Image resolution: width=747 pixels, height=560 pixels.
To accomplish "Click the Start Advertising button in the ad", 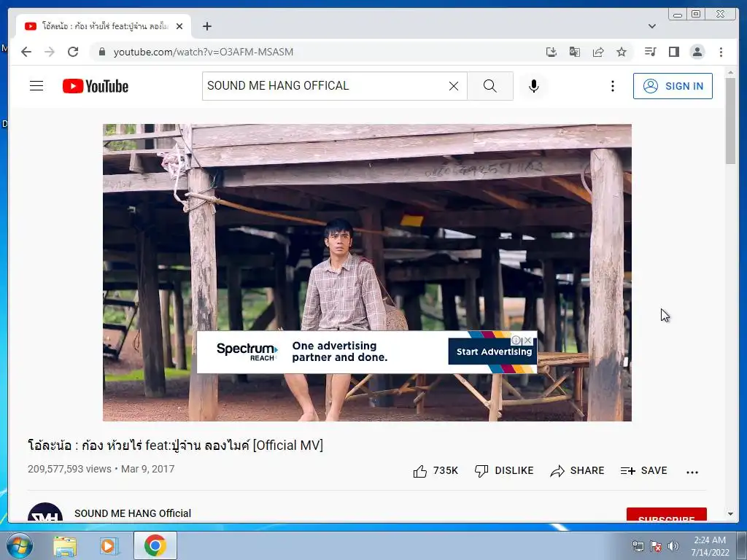I will [x=494, y=352].
